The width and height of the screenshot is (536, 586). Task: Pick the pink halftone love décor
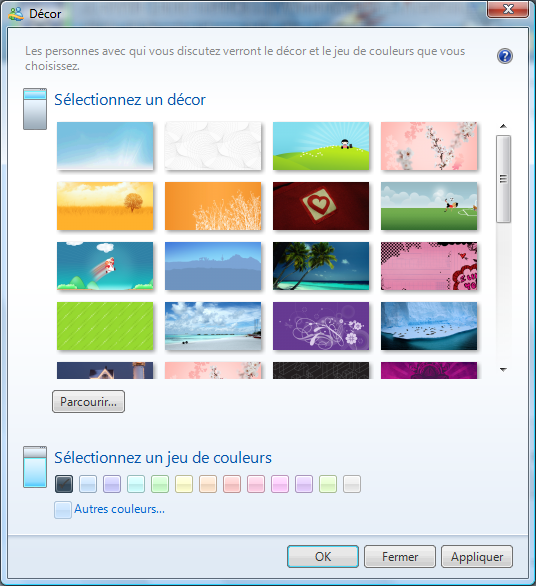coord(429,266)
